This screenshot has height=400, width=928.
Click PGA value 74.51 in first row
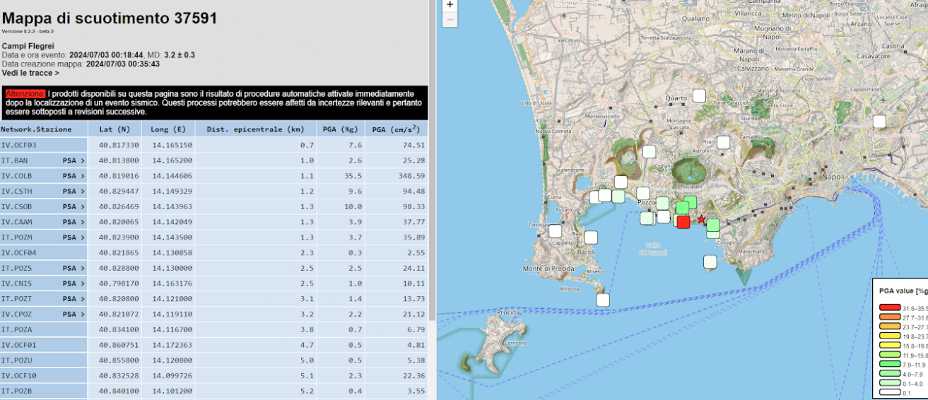pyautogui.click(x=414, y=145)
